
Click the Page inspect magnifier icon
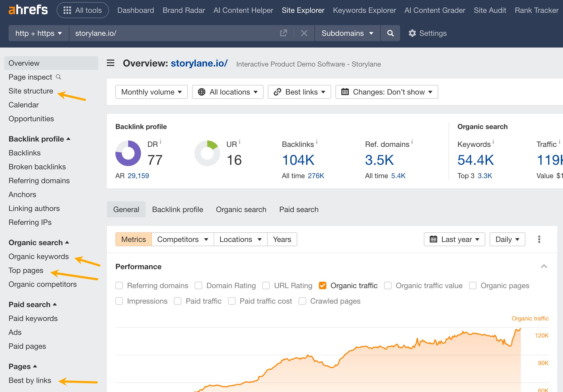[58, 77]
